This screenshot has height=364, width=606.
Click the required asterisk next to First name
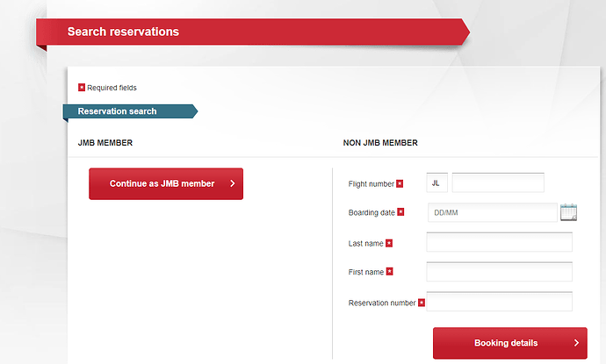coord(389,272)
